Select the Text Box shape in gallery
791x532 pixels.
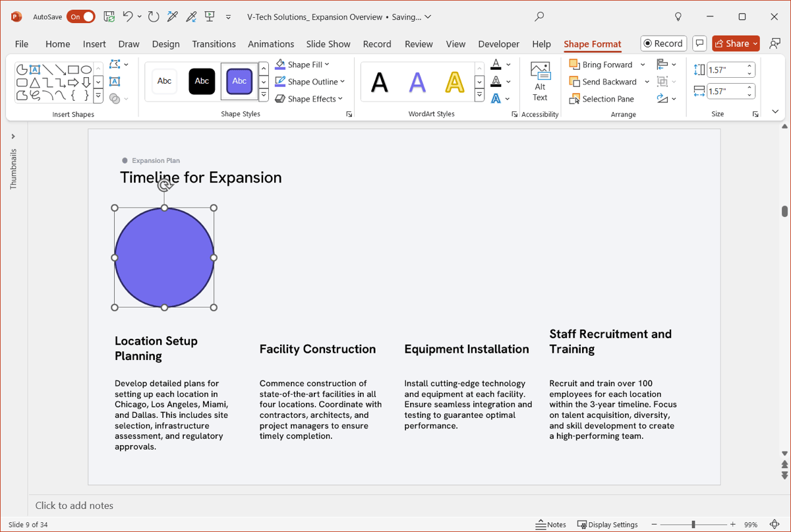(x=35, y=69)
